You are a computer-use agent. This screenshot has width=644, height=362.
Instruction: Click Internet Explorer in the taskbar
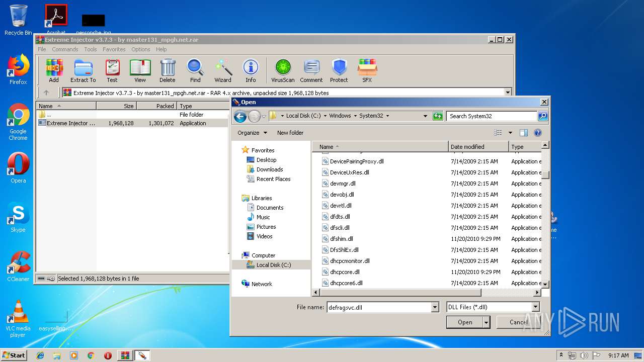[40, 355]
